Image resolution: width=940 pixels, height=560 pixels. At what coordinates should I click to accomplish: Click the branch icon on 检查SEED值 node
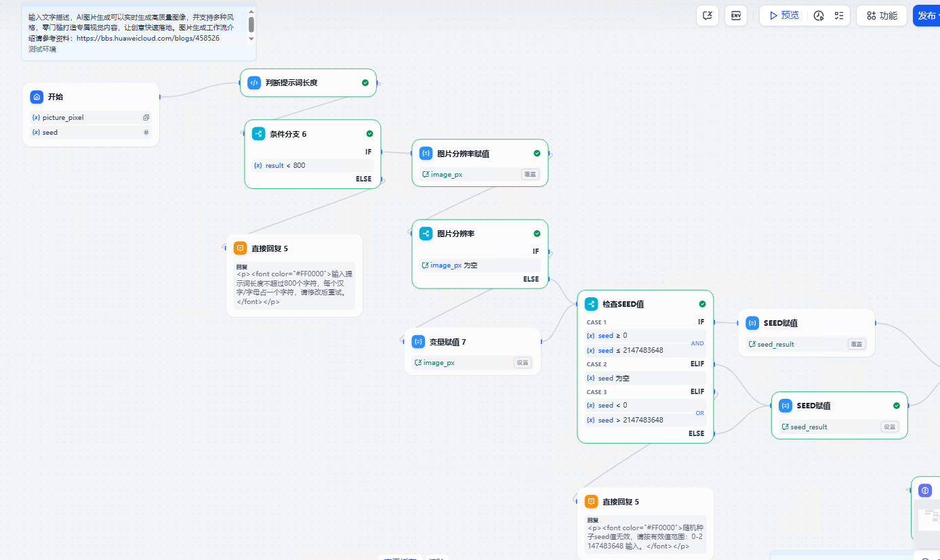click(591, 304)
